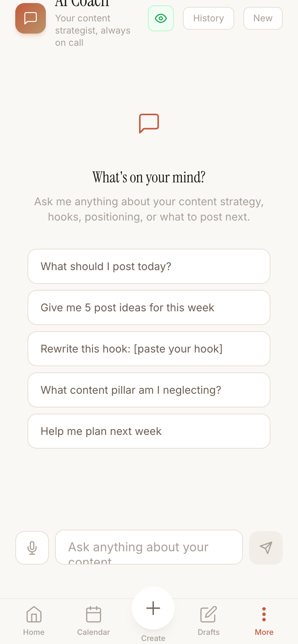Open the AI Coach chat bubble icon

pos(30,18)
